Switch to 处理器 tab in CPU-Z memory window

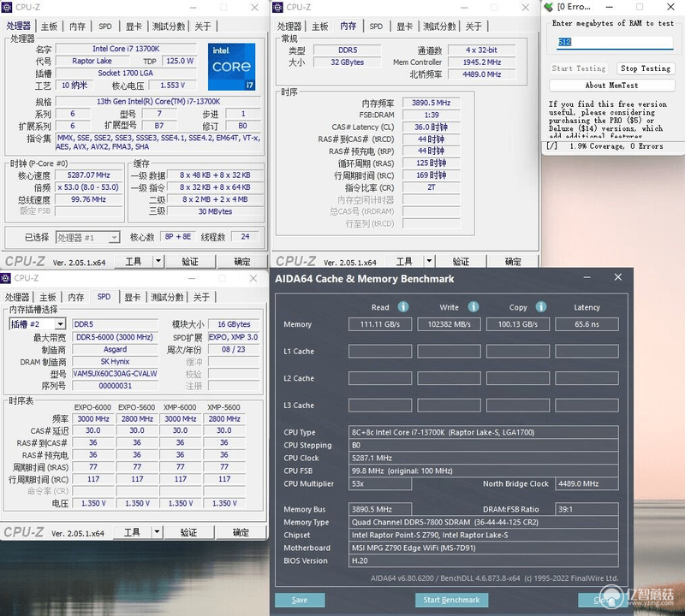click(x=289, y=27)
